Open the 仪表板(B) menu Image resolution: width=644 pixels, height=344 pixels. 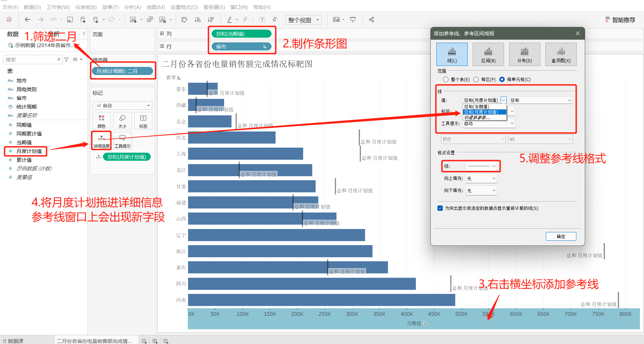86,7
